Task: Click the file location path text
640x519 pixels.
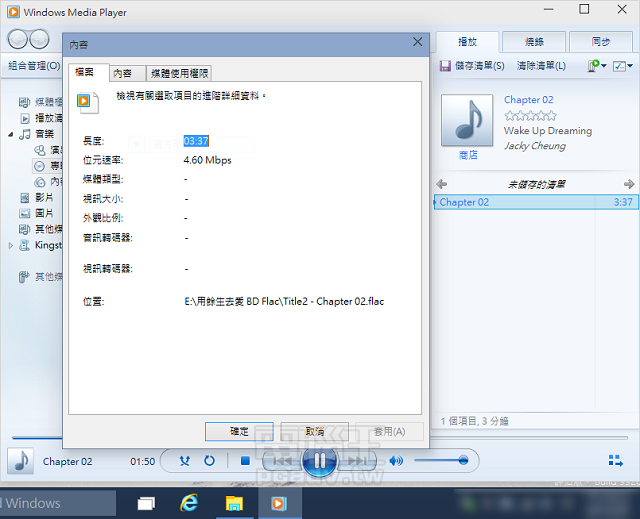Action: pyautogui.click(x=284, y=302)
